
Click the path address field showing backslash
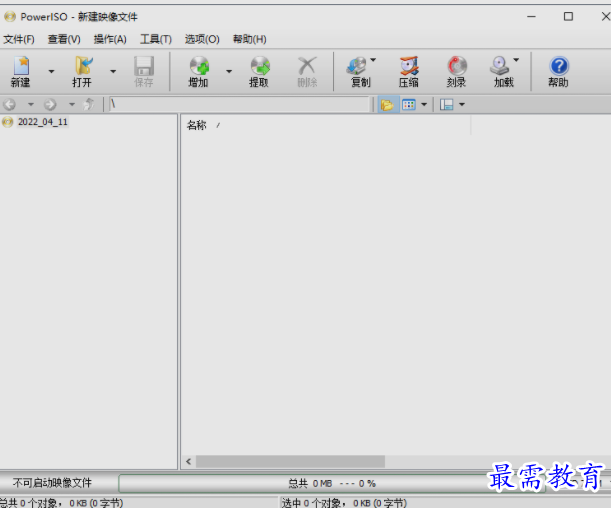[x=239, y=104]
